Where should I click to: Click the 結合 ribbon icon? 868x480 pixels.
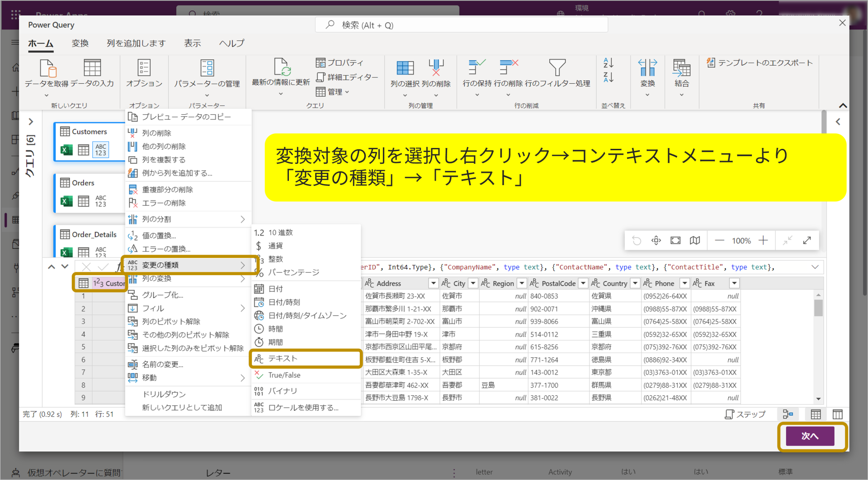[681, 68]
